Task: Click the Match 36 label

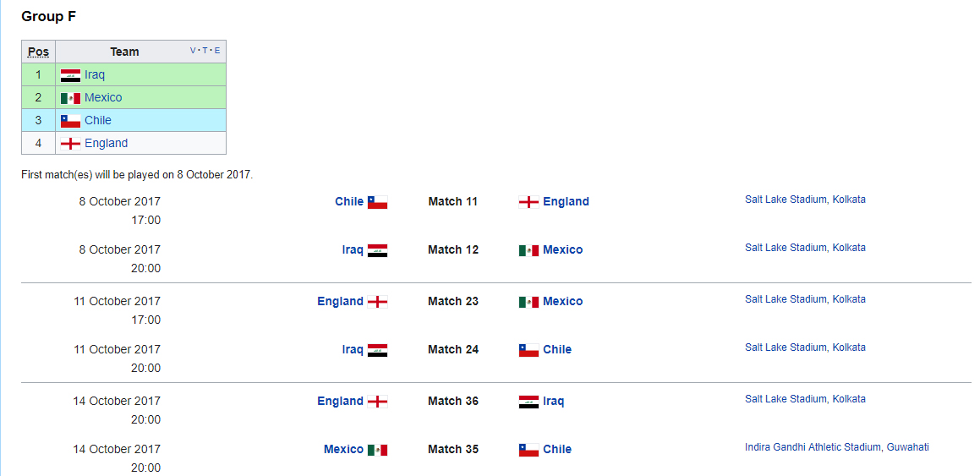Action: (453, 401)
